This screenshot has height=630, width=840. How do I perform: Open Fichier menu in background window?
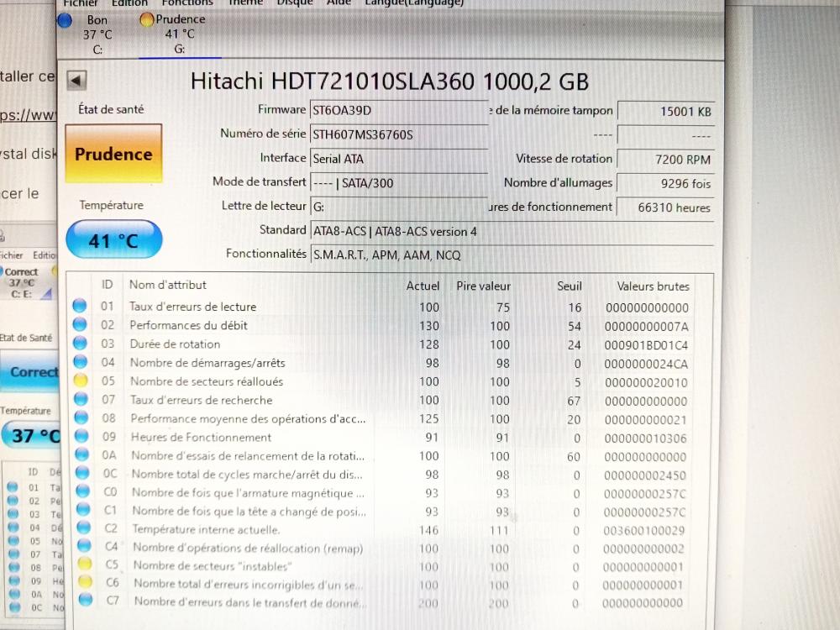[12, 255]
